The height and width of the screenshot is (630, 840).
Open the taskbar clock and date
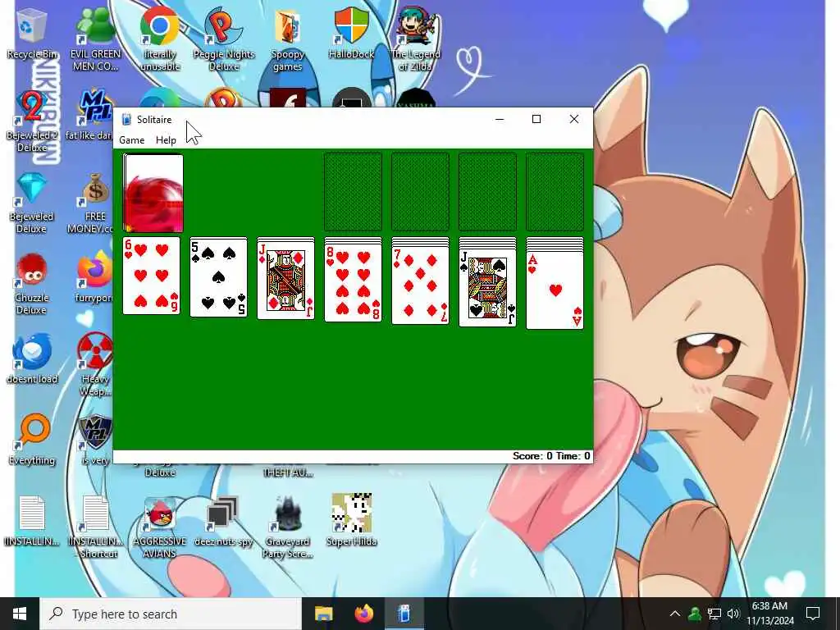click(769, 614)
